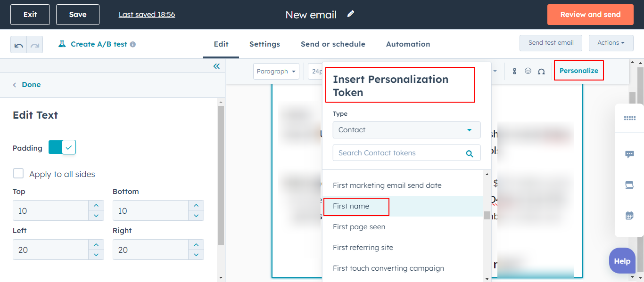Check the Apply to all sides box
Screen dimensions: 644x282
coord(18,174)
